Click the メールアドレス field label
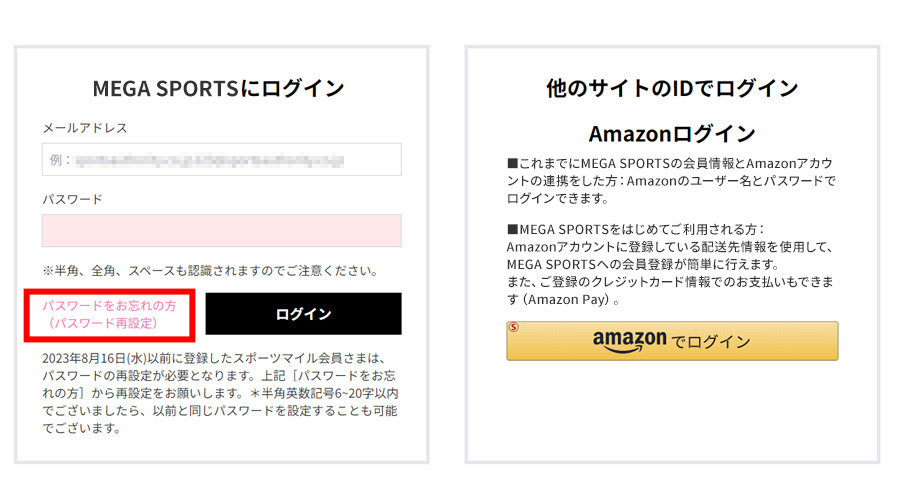This screenshot has width=900, height=500. [85, 127]
